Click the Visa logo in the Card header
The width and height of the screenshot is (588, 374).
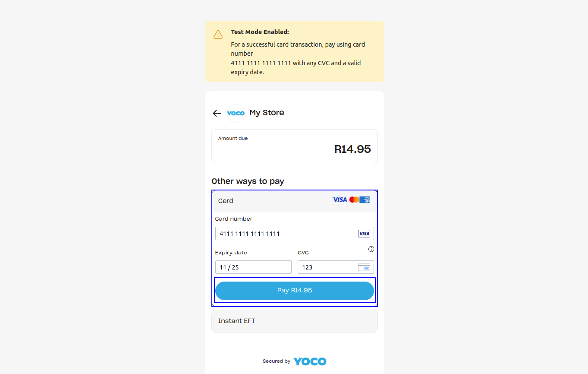point(340,200)
